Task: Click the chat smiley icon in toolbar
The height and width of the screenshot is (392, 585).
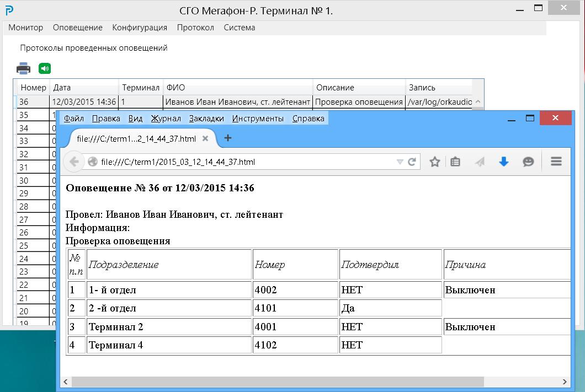Action: [528, 162]
